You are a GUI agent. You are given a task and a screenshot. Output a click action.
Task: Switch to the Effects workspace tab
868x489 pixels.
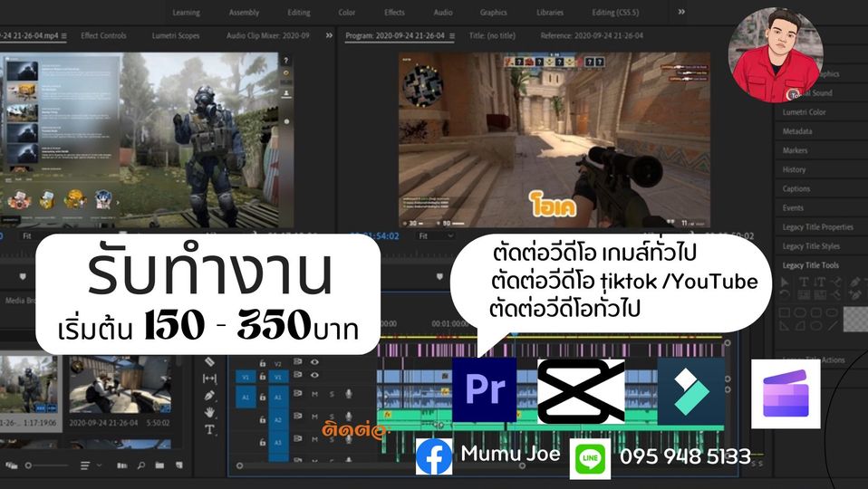tap(394, 13)
